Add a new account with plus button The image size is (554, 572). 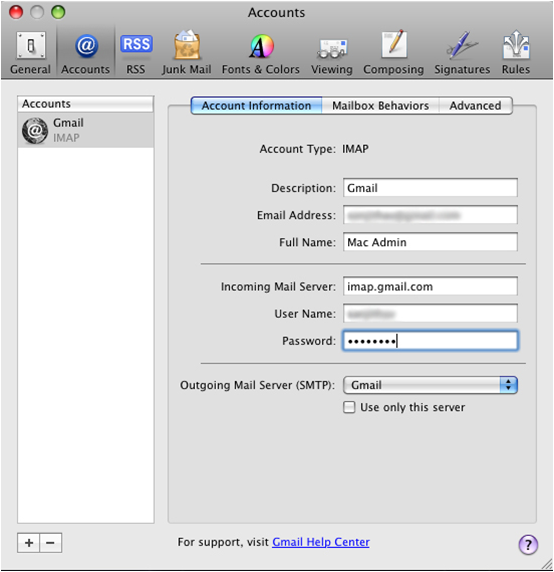coord(29,543)
